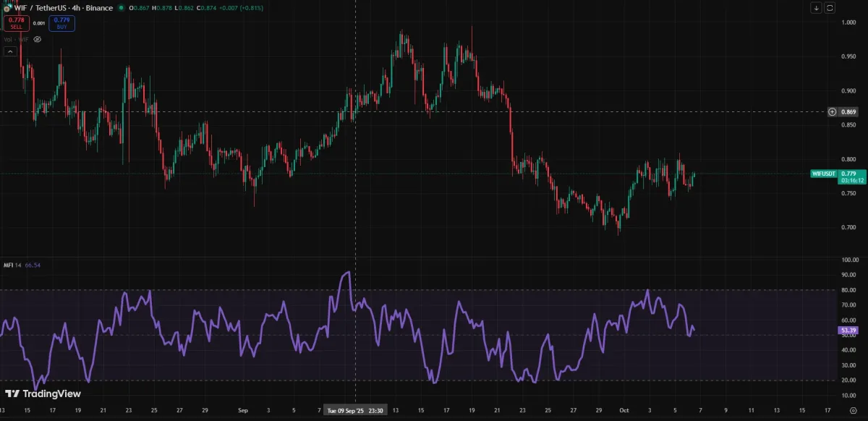Click the 1.000 price axis label
This screenshot has width=868, height=421.
850,22
